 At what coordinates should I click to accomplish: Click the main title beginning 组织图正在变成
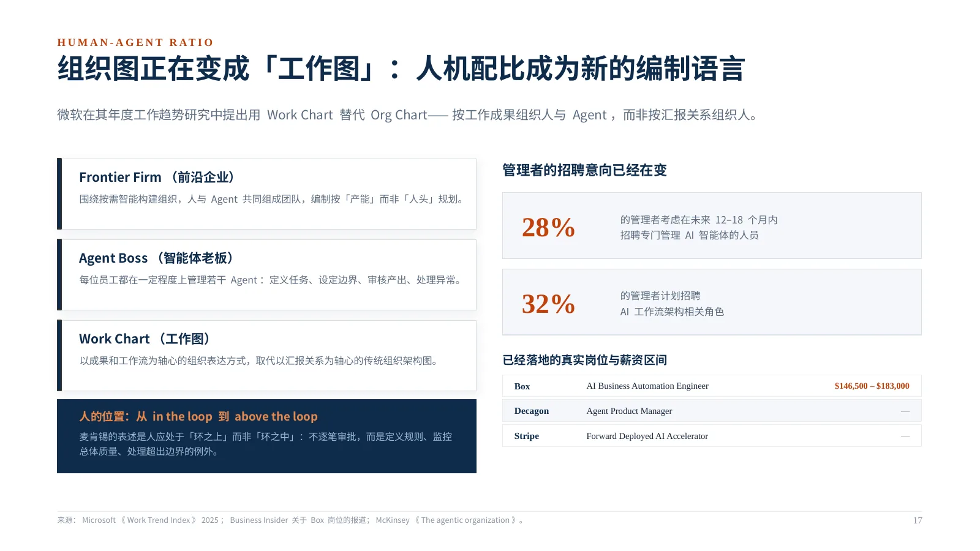(401, 69)
